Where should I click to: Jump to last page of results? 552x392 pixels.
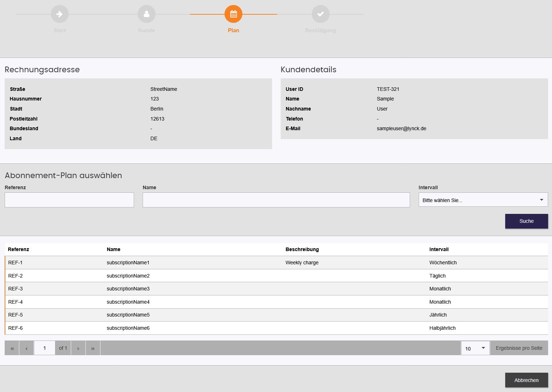[x=93, y=348]
